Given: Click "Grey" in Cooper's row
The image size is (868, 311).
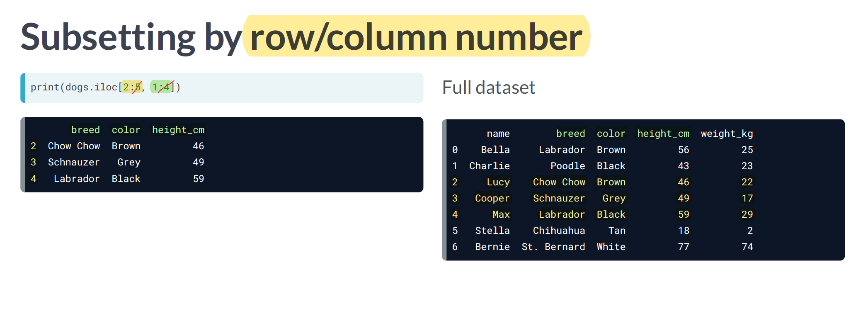Looking at the screenshot, I should pyautogui.click(x=614, y=198).
